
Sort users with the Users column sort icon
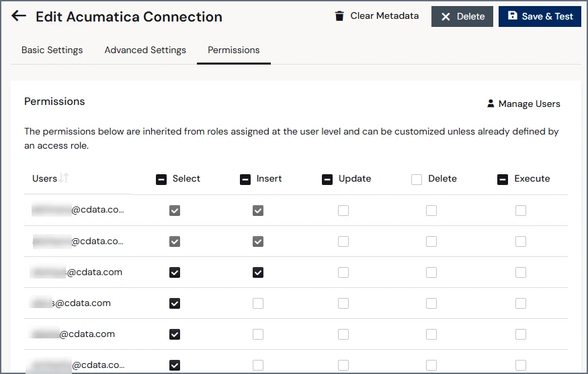click(x=64, y=178)
